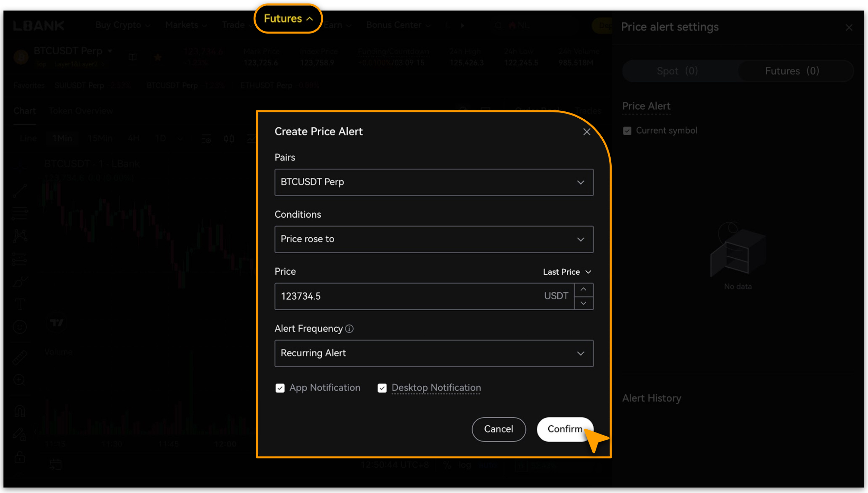Click the favorite star icon
Image resolution: width=868 pixels, height=493 pixels.
(158, 57)
